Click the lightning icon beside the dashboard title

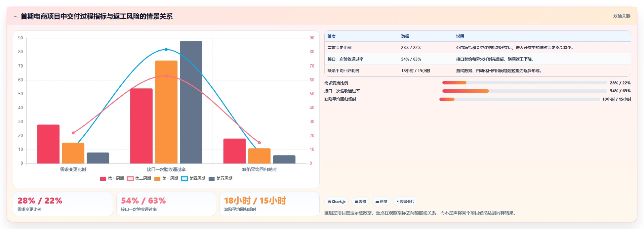point(16,17)
